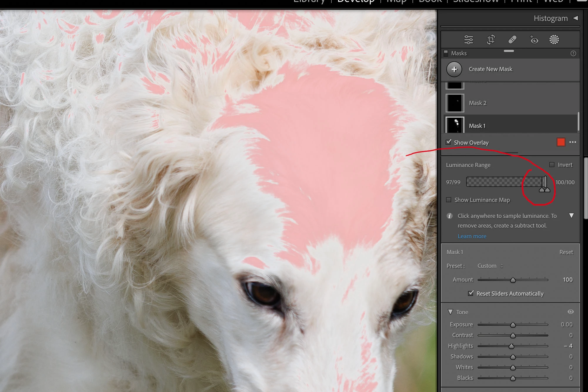Image resolution: width=588 pixels, height=392 pixels.
Task: Uncheck the Show Overlay checkbox
Action: (449, 142)
